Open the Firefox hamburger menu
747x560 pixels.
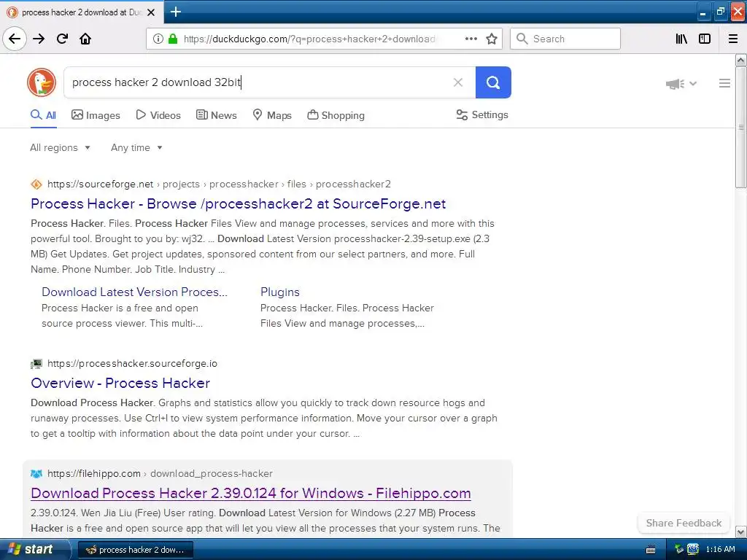click(x=733, y=39)
